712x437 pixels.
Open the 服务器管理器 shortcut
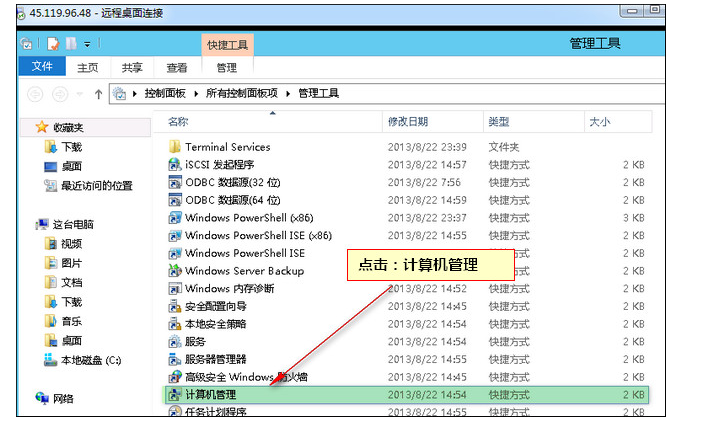(215, 359)
